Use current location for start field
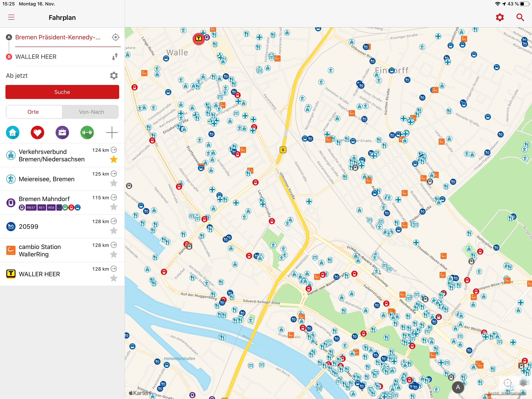 [115, 37]
